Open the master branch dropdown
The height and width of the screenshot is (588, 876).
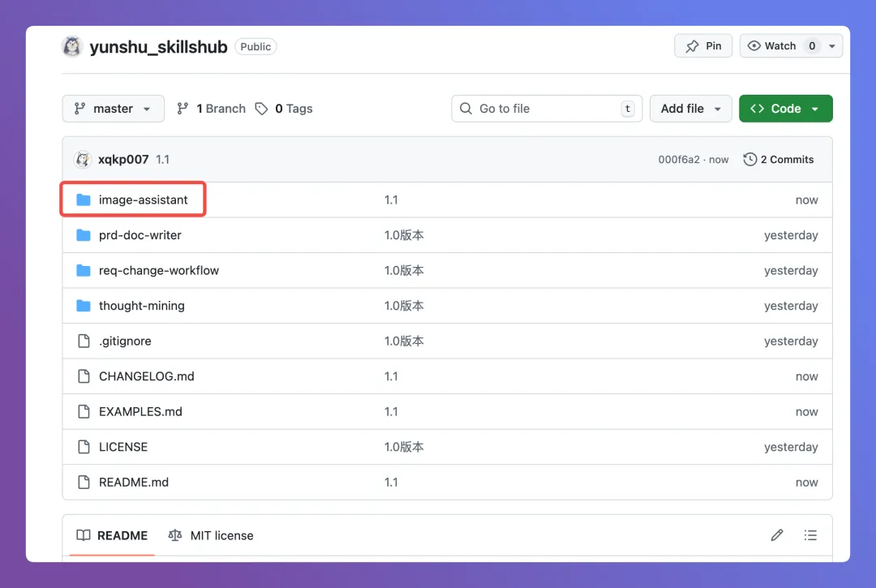coord(113,109)
